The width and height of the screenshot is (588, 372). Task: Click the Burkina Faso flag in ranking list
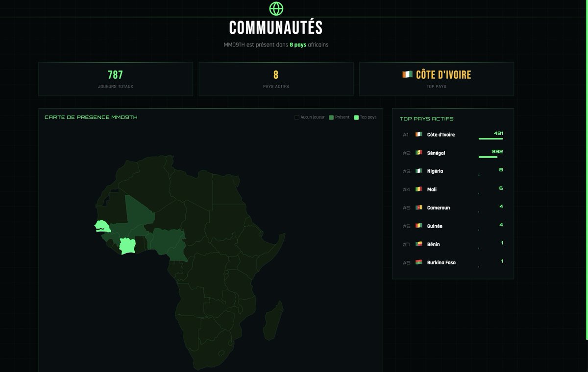pyautogui.click(x=418, y=262)
